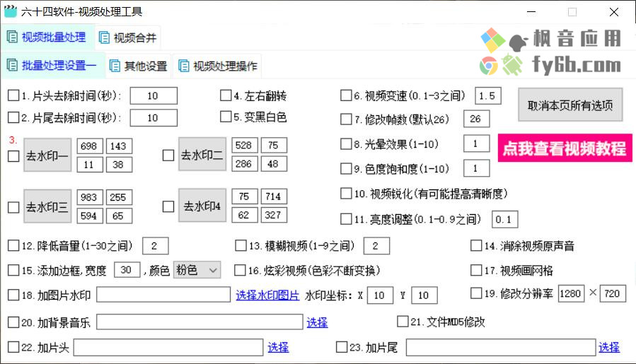Click the 亮度调整 value field 0.1

[504, 219]
